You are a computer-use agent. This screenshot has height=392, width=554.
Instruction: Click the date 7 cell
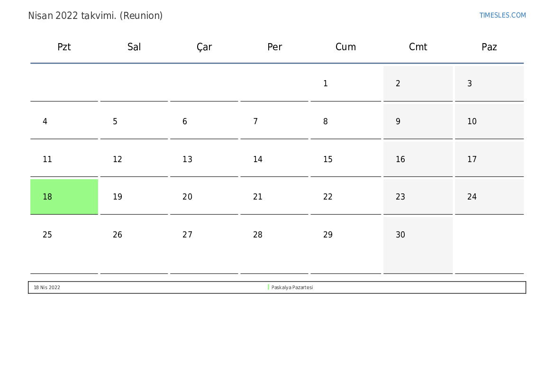click(x=274, y=121)
